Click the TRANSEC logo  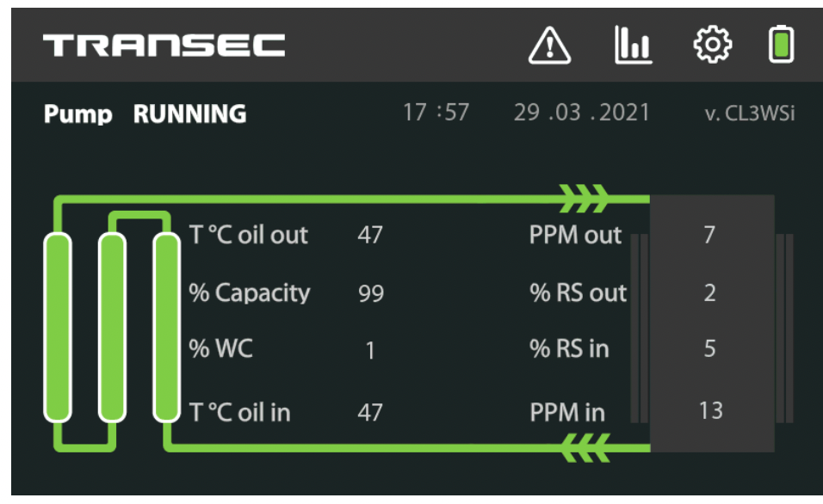tap(164, 45)
